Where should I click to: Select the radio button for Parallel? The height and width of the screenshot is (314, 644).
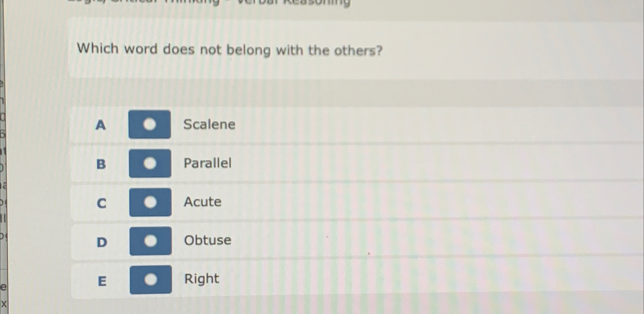click(x=150, y=164)
